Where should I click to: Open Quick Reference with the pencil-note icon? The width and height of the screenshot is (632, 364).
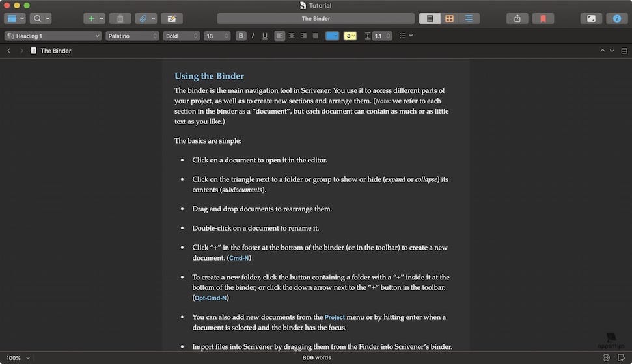(172, 19)
